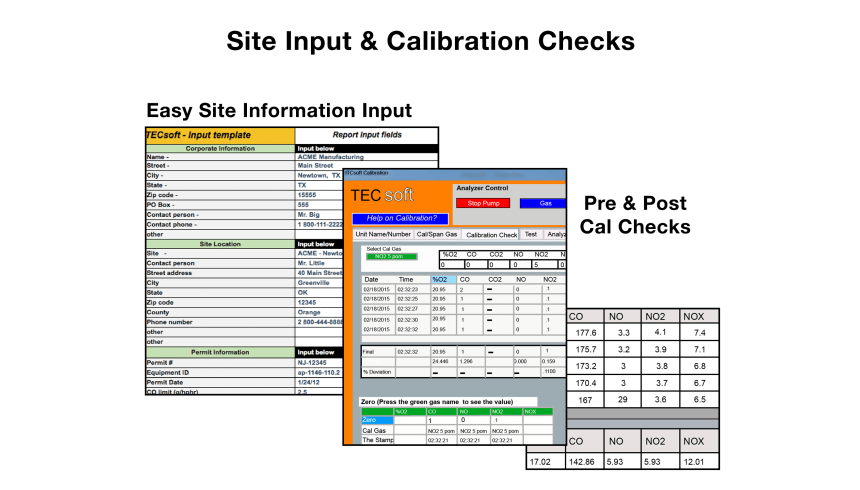Select the Permit # NJ-12345 cell
The width and height of the screenshot is (860, 490).
(317, 363)
